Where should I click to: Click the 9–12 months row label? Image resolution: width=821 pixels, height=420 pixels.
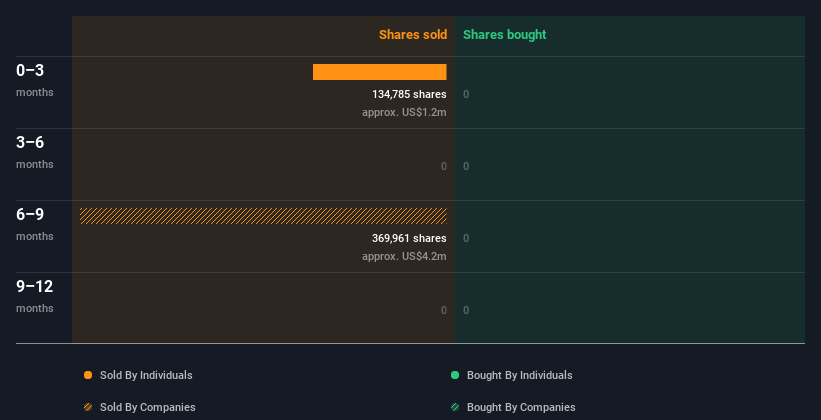(35, 296)
